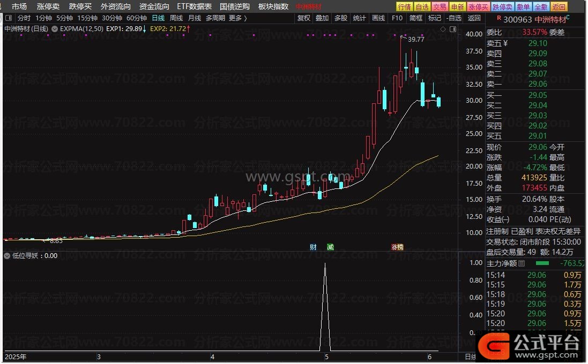Switch to the 周线 weekly chart
This screenshot has width=588, height=364.
click(176, 18)
